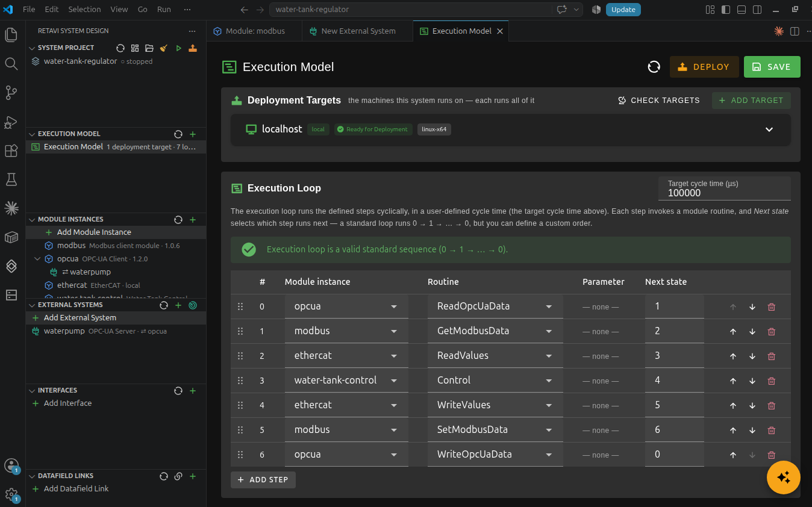Click the green SAVE button
This screenshot has height=507, width=812.
tap(772, 67)
